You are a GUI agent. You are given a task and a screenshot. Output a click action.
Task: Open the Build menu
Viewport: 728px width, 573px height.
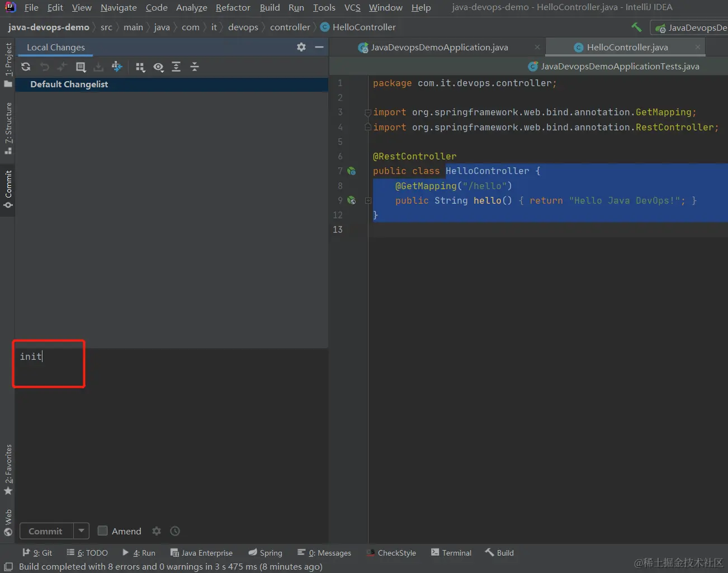pyautogui.click(x=270, y=7)
